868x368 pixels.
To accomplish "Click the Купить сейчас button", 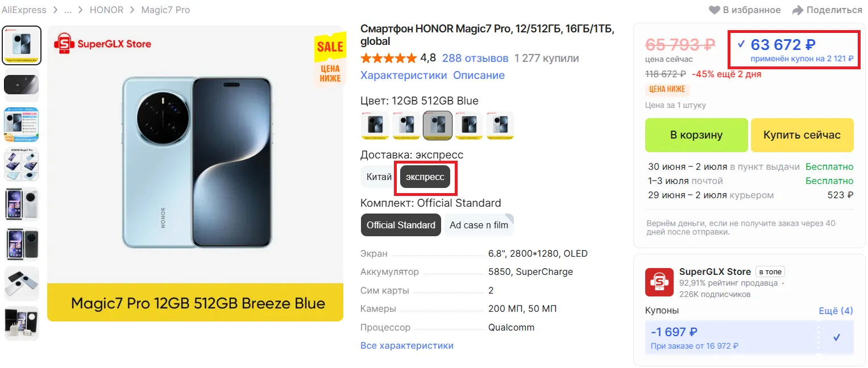I will point(802,135).
